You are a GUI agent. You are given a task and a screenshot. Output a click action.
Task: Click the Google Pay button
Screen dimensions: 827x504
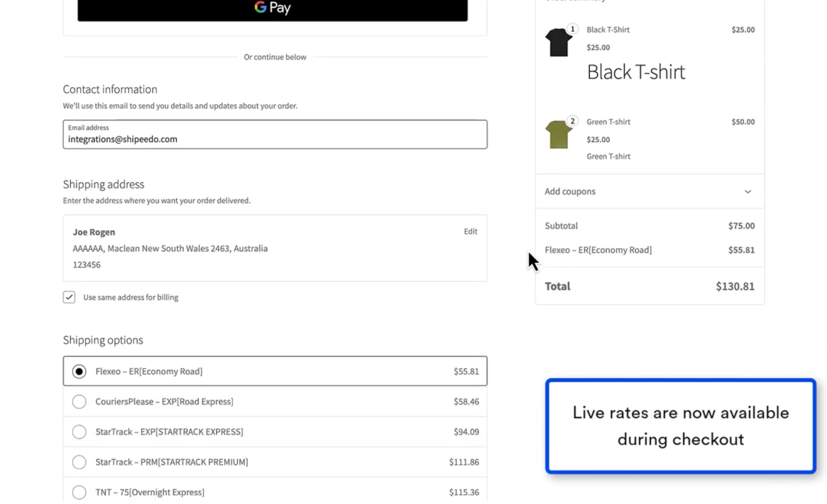[x=273, y=10]
